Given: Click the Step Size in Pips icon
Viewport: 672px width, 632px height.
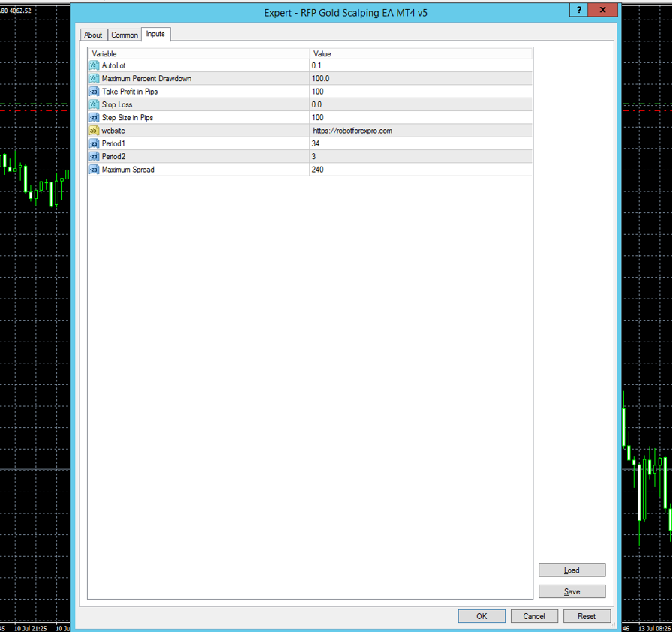Looking at the screenshot, I should click(x=94, y=118).
